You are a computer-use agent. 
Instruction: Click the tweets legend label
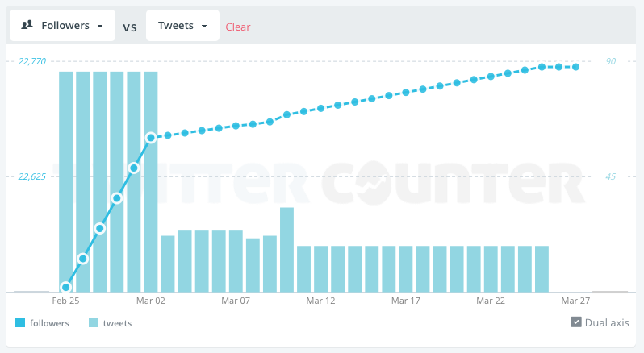pos(117,323)
